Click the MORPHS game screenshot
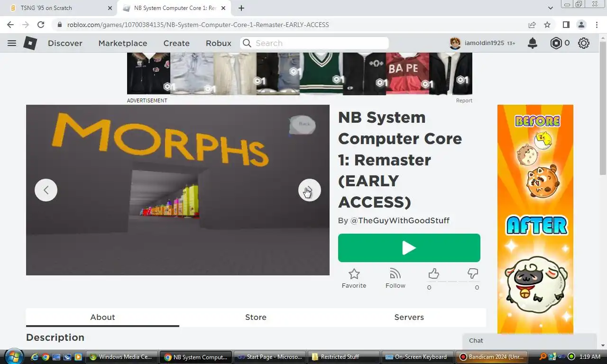This screenshot has height=364, width=607. [x=177, y=190]
